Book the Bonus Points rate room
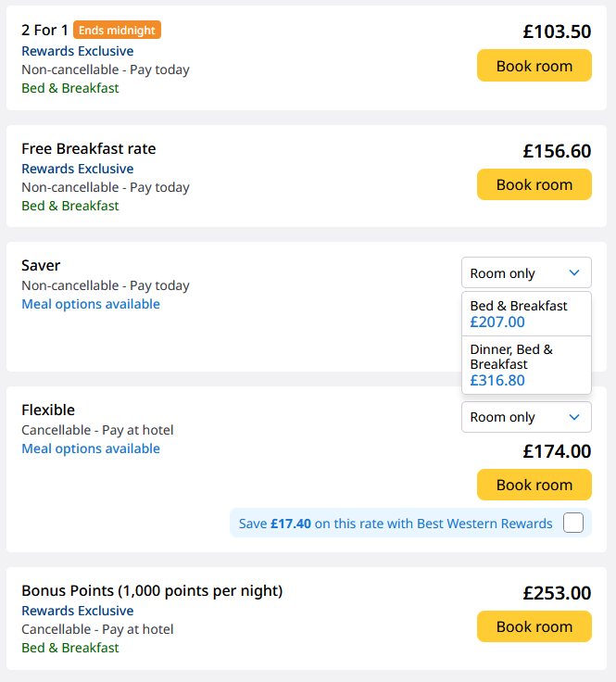This screenshot has height=682, width=616. 534,626
